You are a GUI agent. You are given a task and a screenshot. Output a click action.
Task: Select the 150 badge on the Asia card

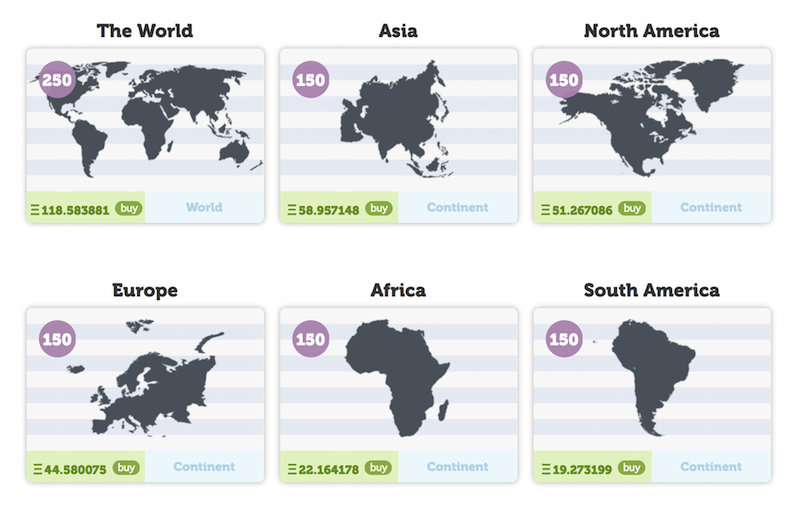[310, 80]
